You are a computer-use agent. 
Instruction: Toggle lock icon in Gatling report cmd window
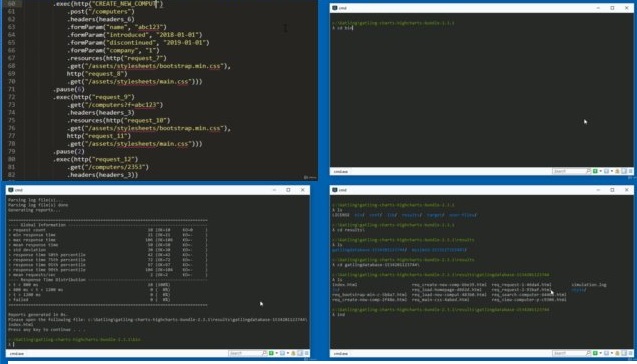point(293,353)
